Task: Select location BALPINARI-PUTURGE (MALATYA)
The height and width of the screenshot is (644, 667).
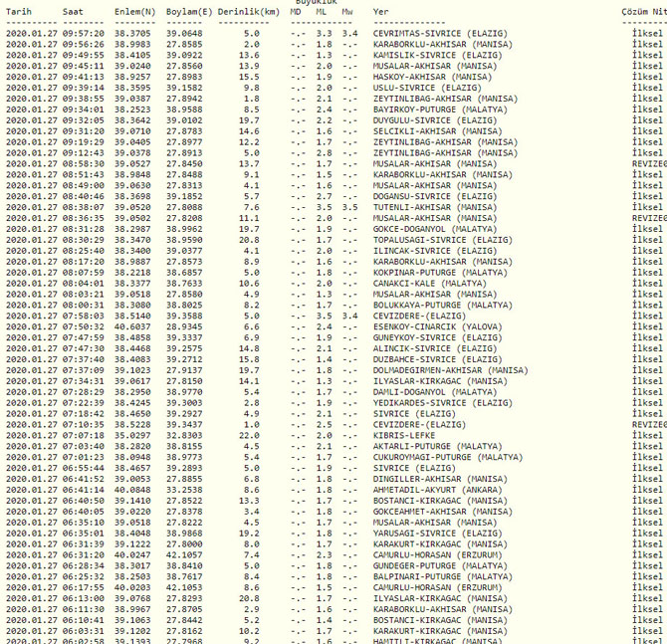Action: pos(443,577)
